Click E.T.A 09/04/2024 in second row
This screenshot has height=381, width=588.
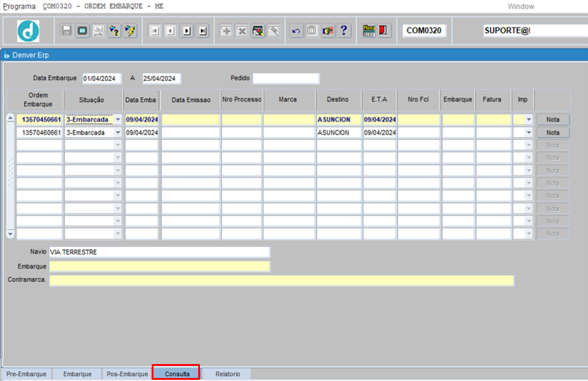tap(380, 133)
